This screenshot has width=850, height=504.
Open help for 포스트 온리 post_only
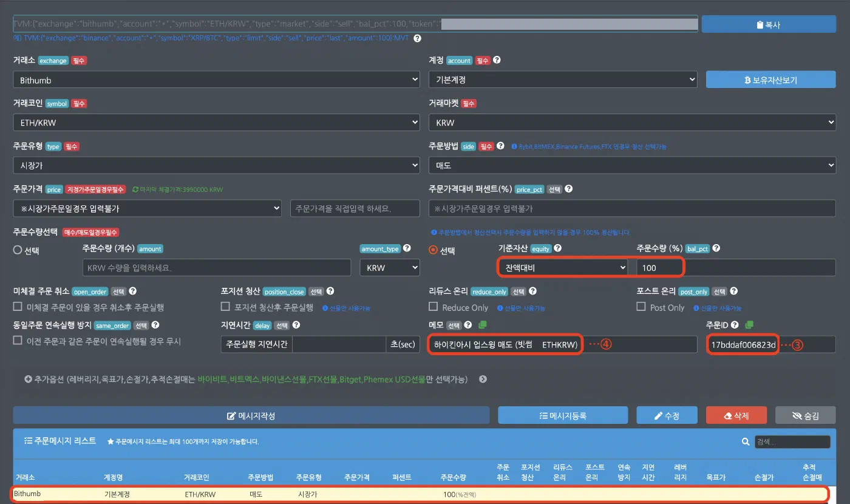733,291
